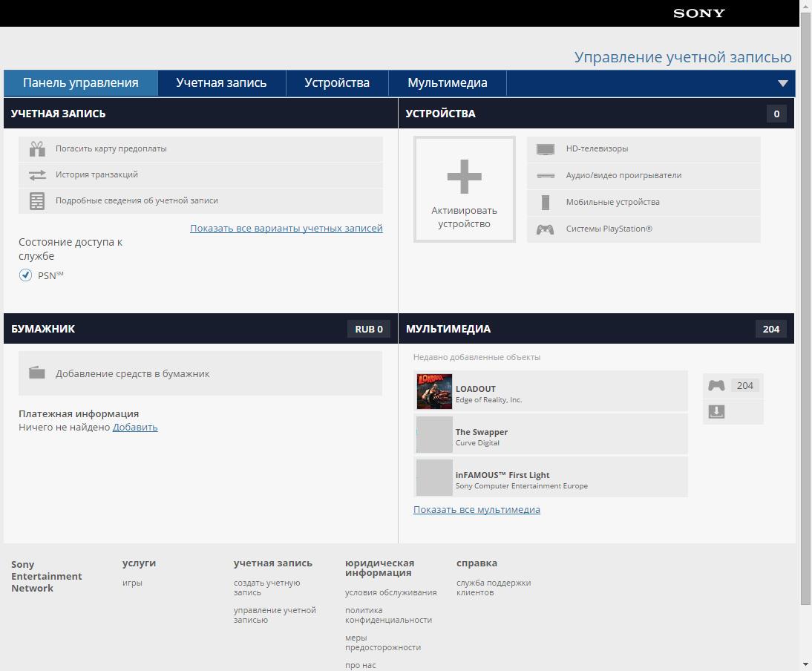Click Активировать устройство button
Screen dimensions: 812x671
click(465, 189)
